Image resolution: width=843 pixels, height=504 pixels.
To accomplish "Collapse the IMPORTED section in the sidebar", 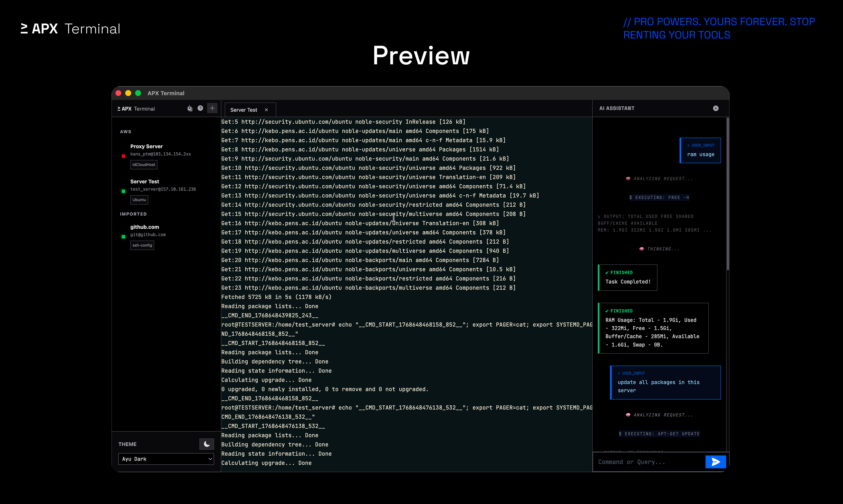I will (133, 214).
